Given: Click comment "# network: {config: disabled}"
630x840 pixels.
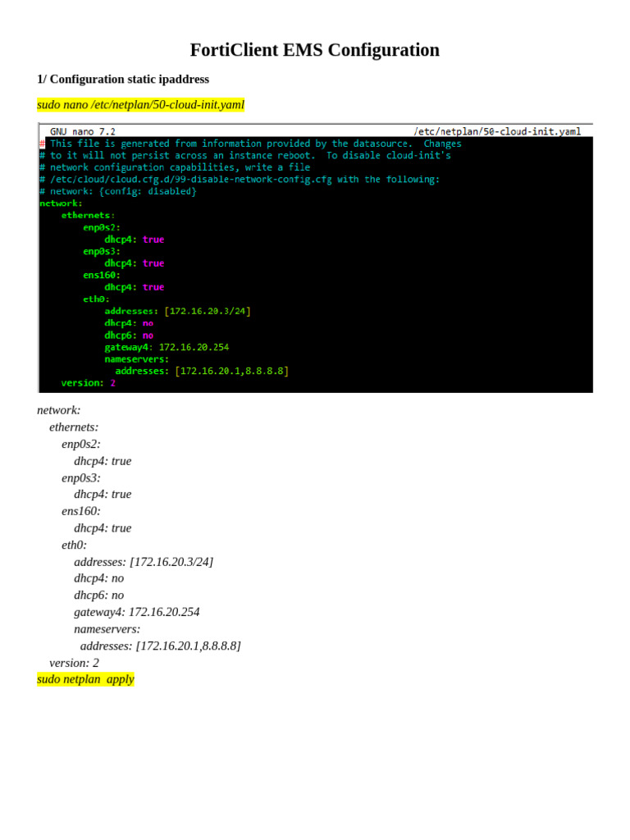Looking at the screenshot, I should pos(118,191).
